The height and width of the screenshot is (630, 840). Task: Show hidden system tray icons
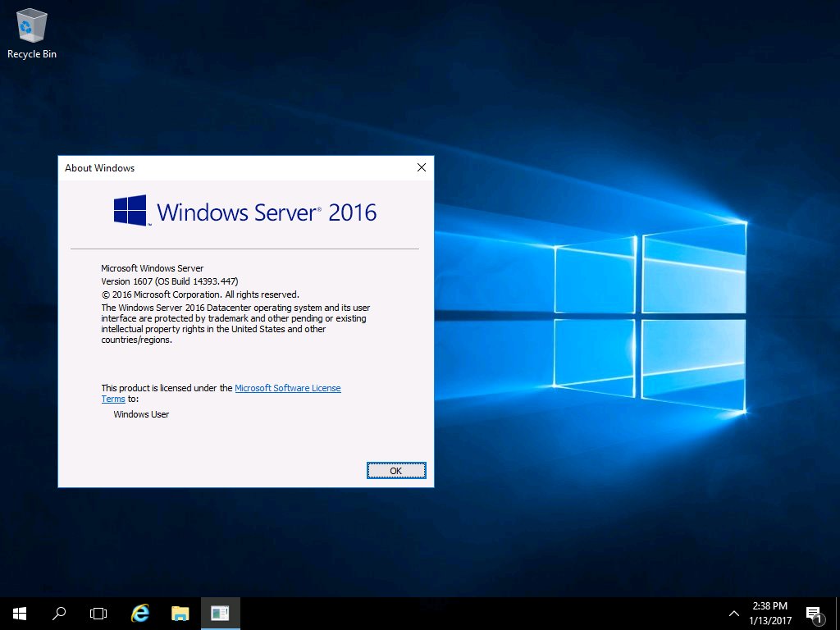734,614
